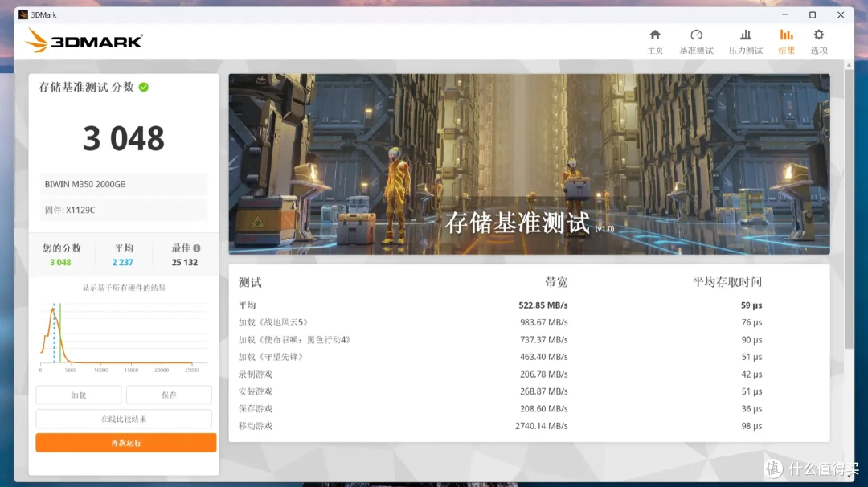Image resolution: width=868 pixels, height=487 pixels.
Task: Click the 带宽 column header
Action: [x=556, y=283]
